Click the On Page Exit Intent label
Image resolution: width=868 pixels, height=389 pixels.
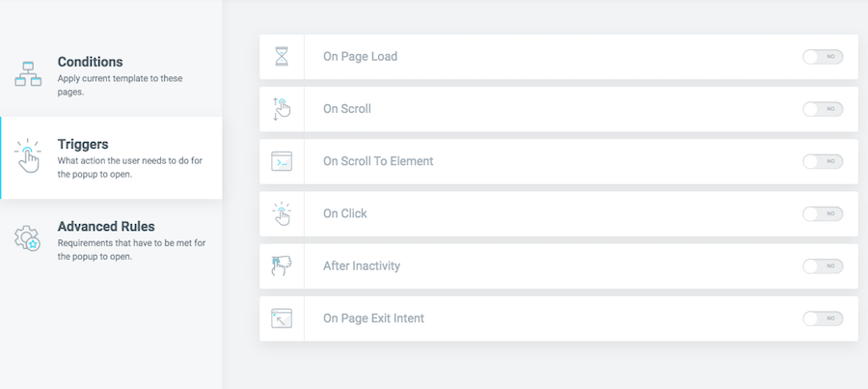coord(373,319)
